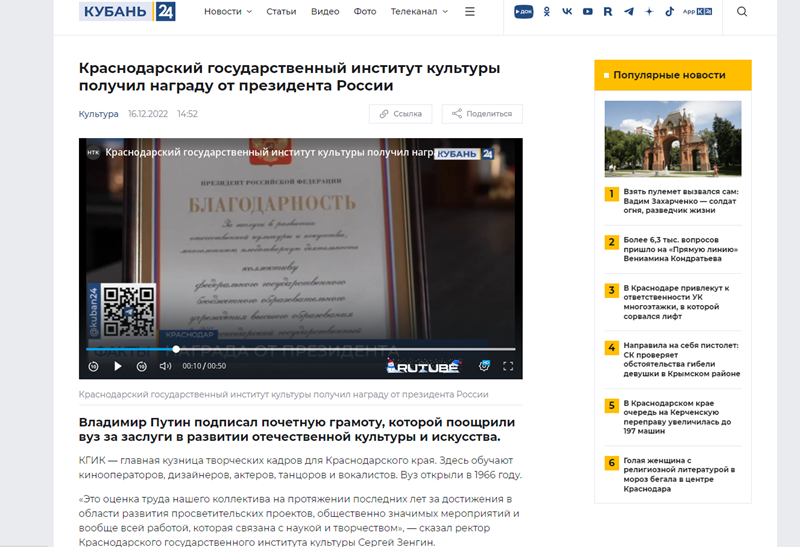The image size is (800, 547).
Task: Click the article headline about институт культуры
Action: coord(289,77)
